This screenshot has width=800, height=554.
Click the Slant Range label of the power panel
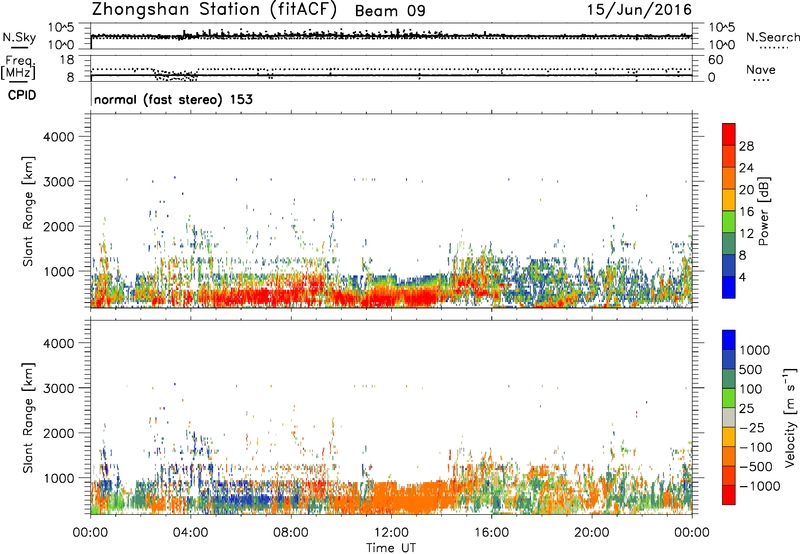[28, 211]
